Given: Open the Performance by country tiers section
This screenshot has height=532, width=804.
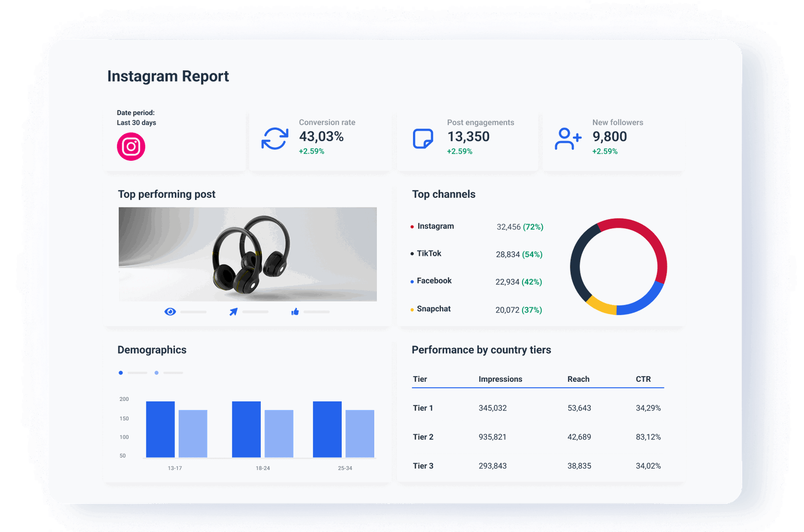Looking at the screenshot, I should point(481,350).
